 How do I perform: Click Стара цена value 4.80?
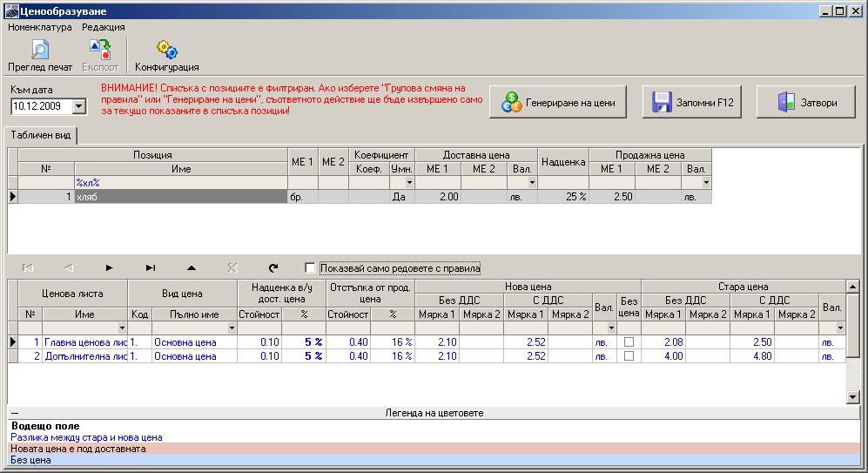[751, 356]
